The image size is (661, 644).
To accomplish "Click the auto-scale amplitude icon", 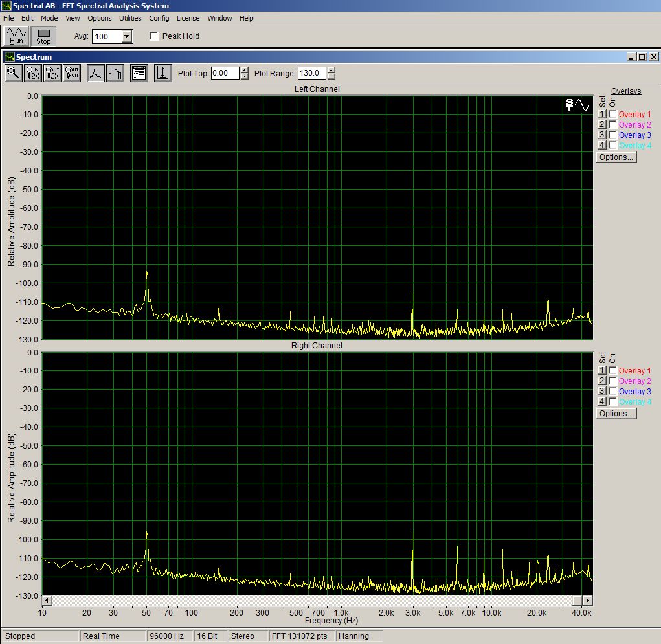I will (162, 73).
